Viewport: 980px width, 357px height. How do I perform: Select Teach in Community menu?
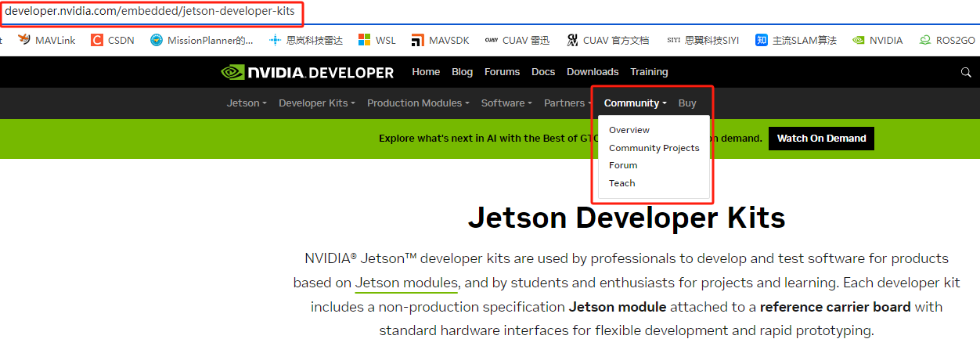point(622,183)
